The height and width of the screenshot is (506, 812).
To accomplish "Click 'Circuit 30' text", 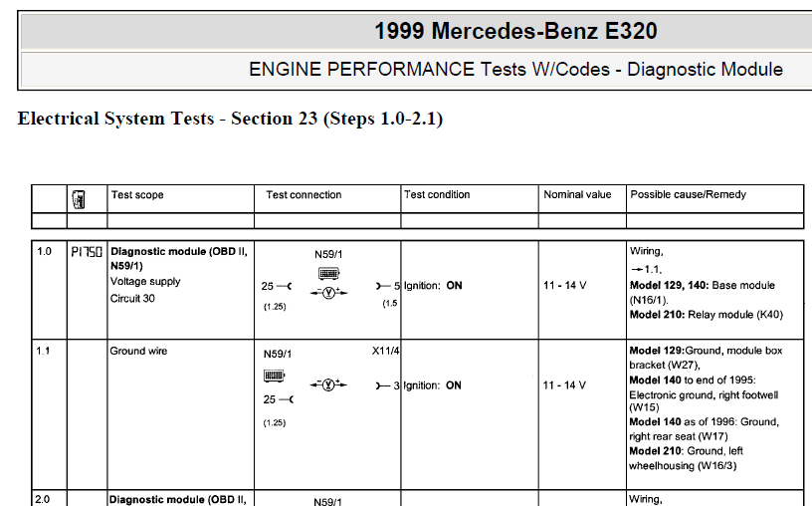I will pos(132,299).
